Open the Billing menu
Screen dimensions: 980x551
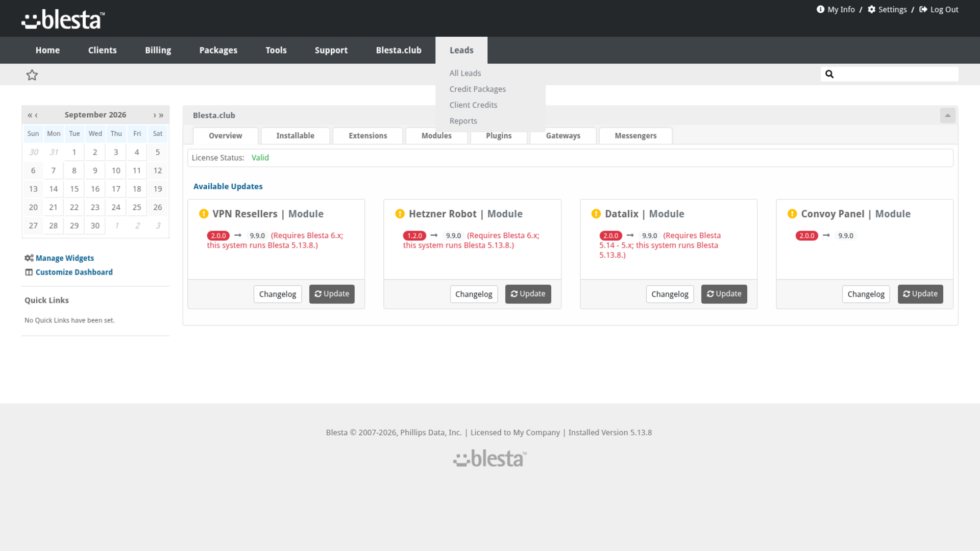click(x=158, y=50)
